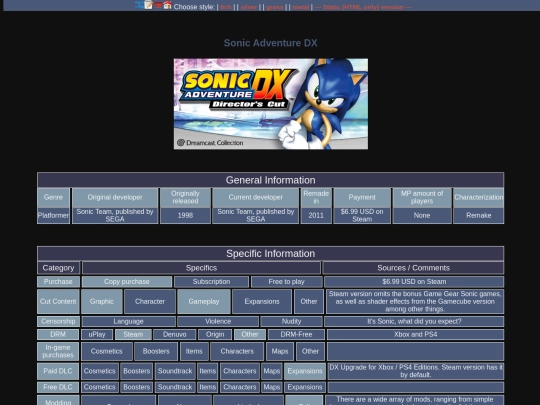Click the red icon beside the home icon
The width and height of the screenshot is (540, 405).
(158, 5)
